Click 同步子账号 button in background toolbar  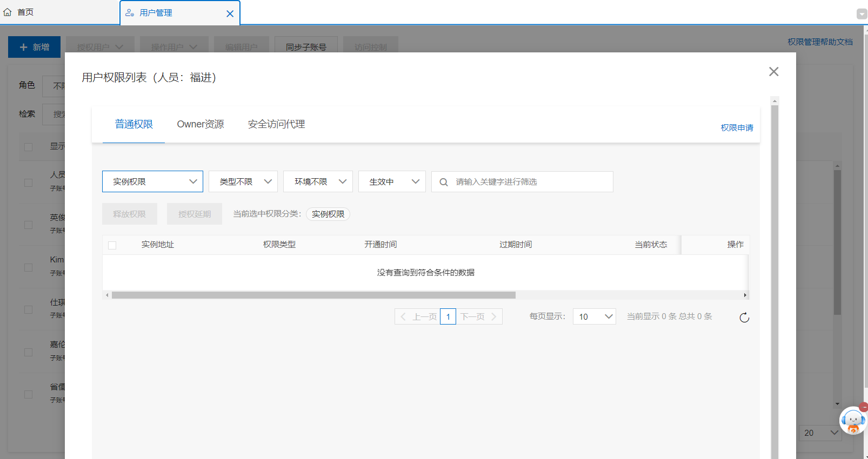306,47
